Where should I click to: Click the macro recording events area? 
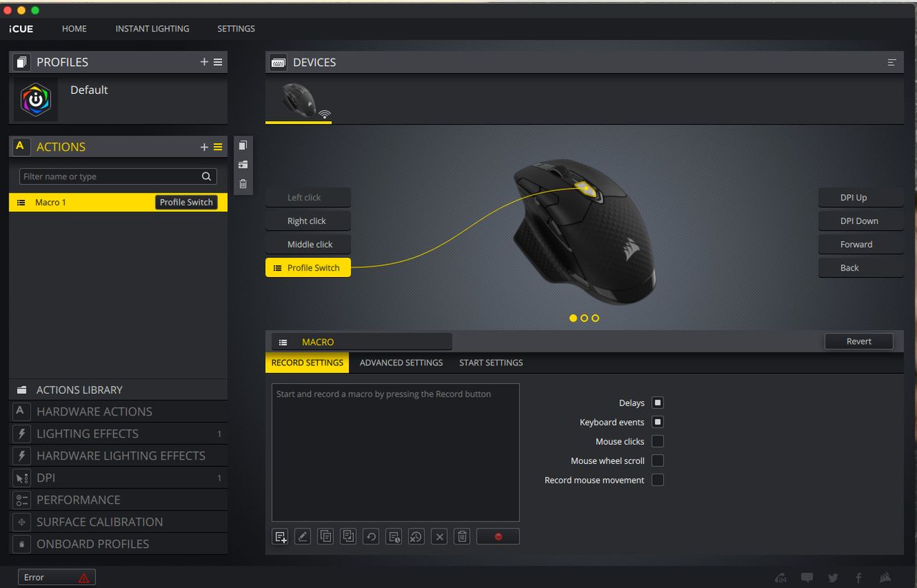click(x=395, y=453)
